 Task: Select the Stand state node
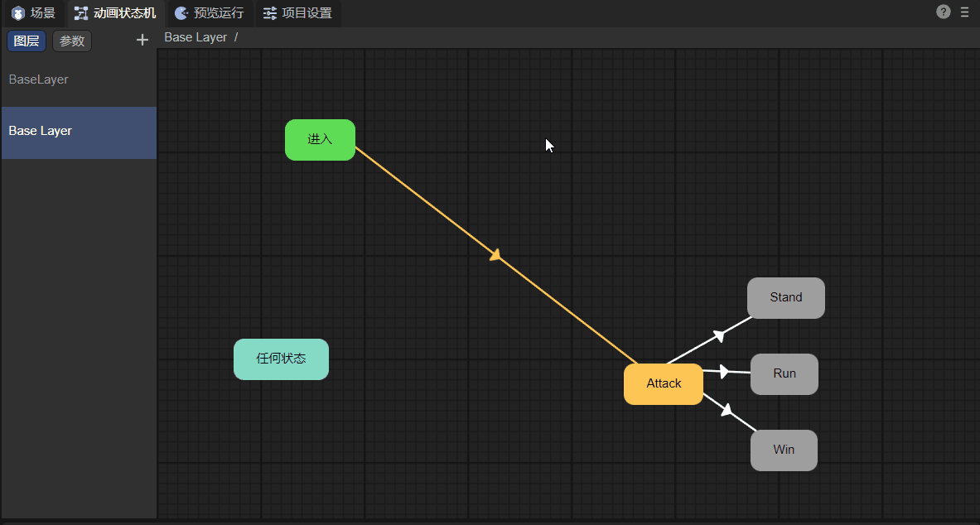tap(785, 297)
